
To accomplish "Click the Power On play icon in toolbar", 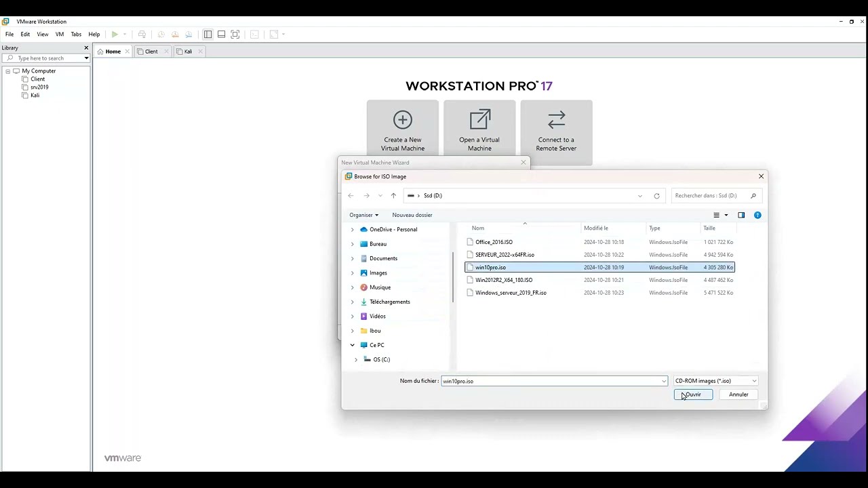I will pos(115,34).
